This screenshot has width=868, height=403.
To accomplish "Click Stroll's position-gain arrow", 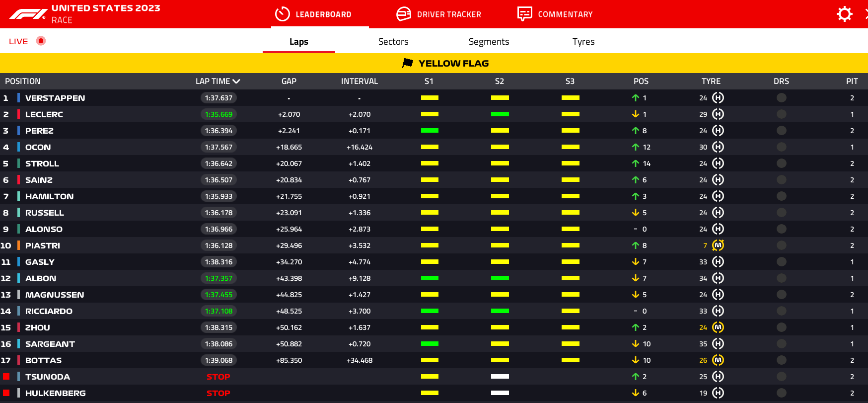I will coord(636,163).
